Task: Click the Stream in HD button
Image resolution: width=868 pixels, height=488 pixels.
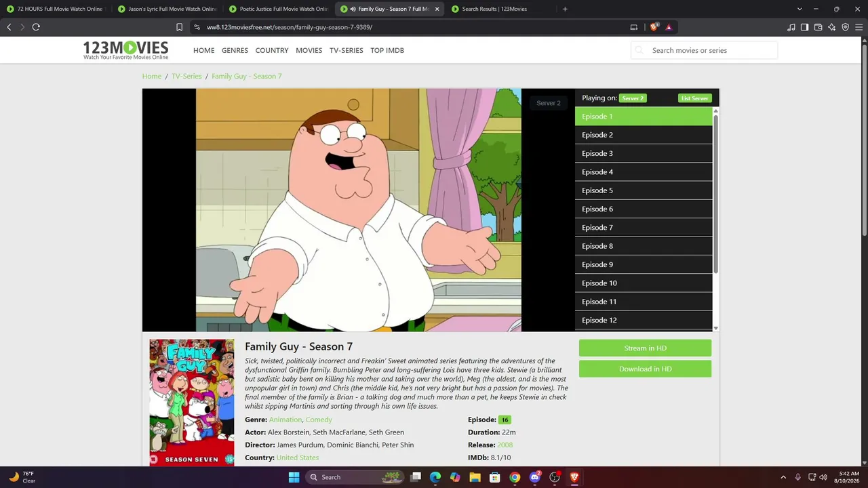Action: [x=645, y=348]
